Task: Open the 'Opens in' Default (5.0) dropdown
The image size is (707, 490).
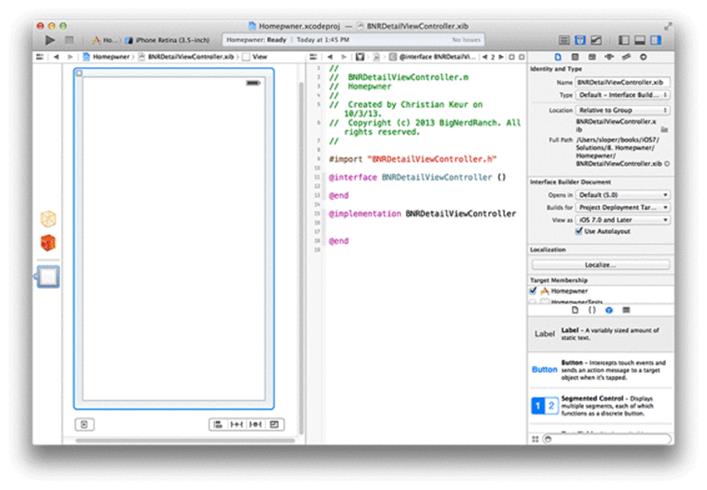Action: (622, 195)
